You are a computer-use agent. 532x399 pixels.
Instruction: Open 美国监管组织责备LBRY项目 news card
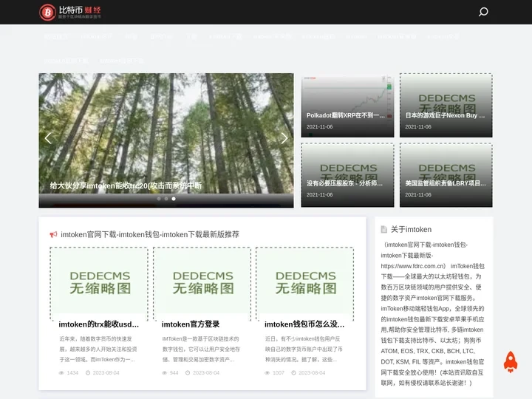[x=446, y=175]
